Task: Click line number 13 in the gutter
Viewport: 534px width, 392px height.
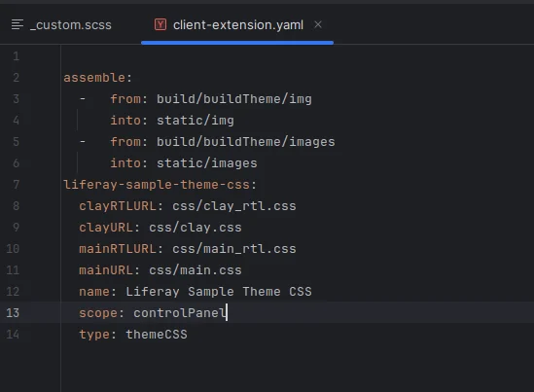Action: pos(13,312)
